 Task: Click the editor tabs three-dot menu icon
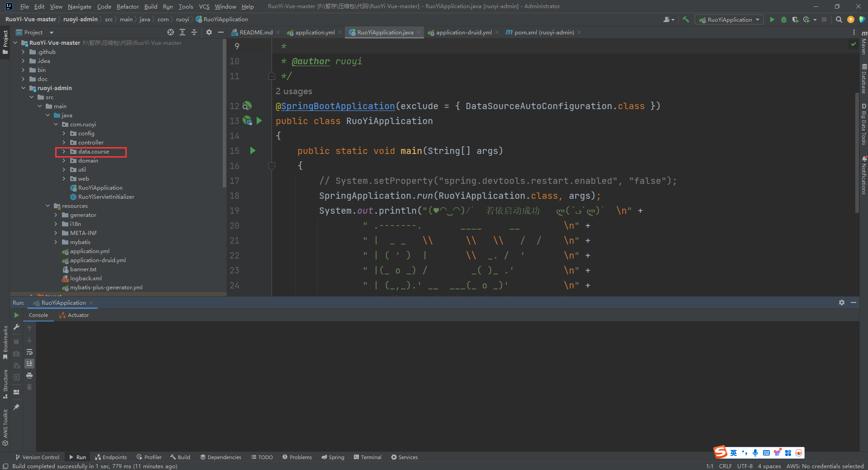coord(854,32)
